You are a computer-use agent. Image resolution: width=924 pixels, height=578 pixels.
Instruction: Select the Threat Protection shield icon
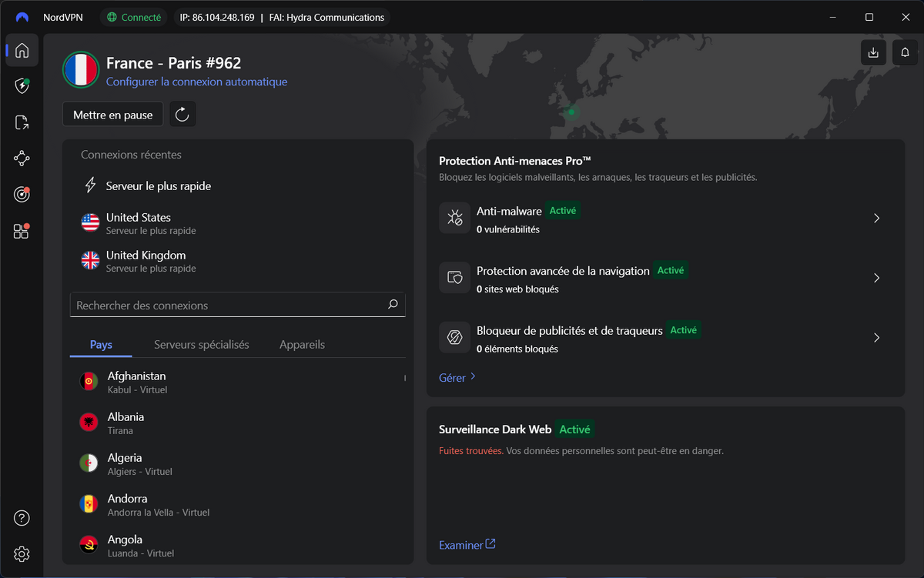click(22, 86)
